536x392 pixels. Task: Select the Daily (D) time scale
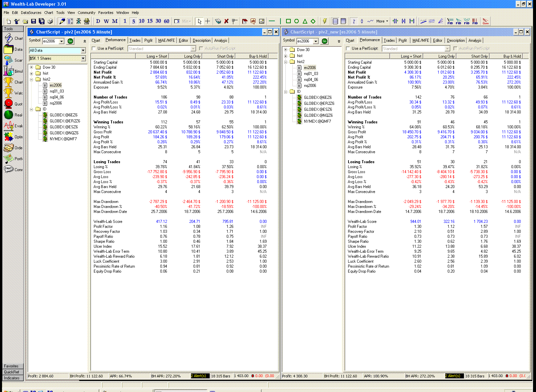[98, 21]
